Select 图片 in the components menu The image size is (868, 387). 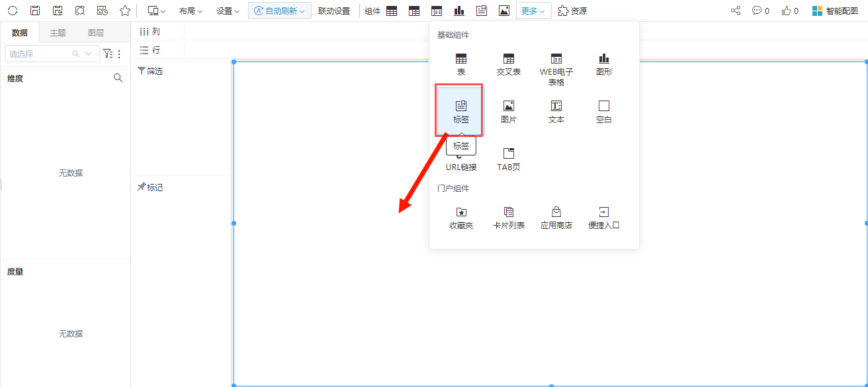(x=509, y=112)
